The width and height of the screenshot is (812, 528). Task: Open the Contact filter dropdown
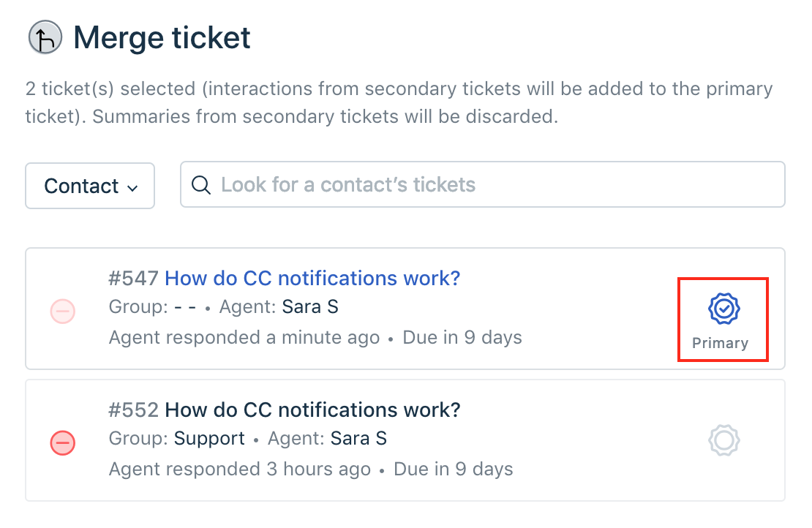[90, 186]
